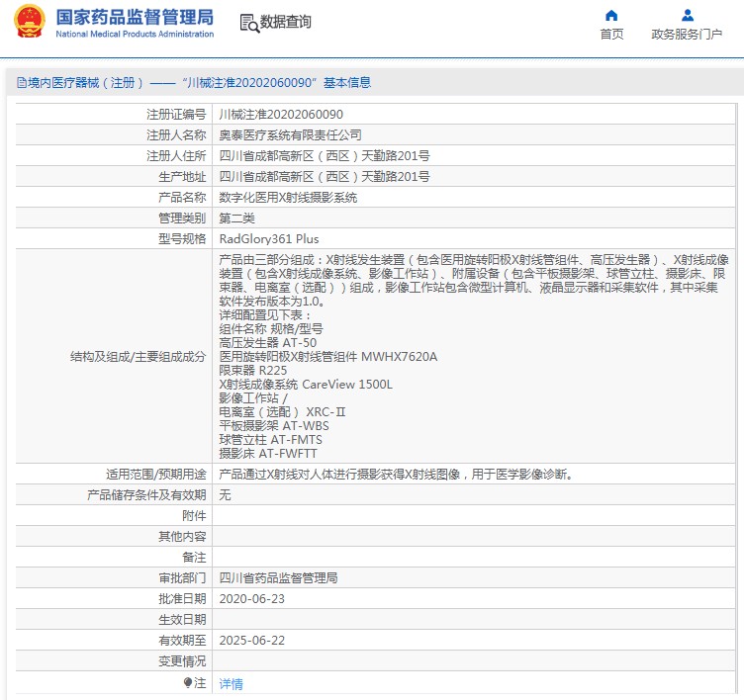744x700 pixels.
Task: Click the 数据查询 label
Action: pyautogui.click(x=286, y=22)
